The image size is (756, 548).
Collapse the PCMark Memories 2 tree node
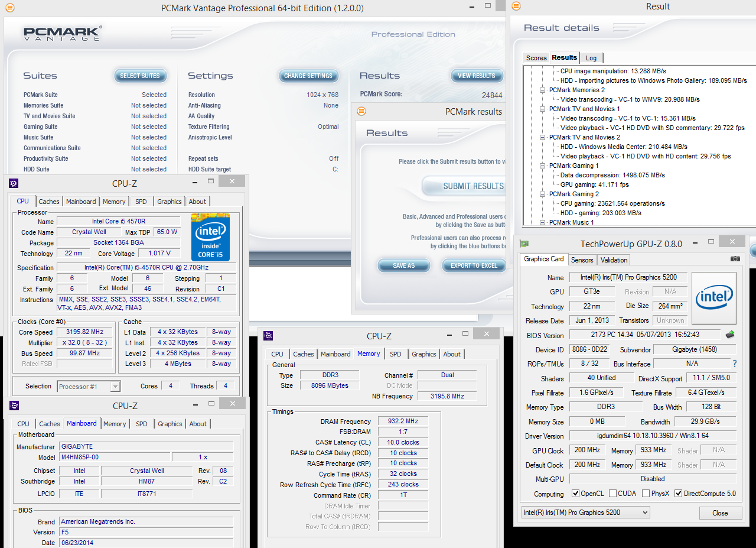543,90
